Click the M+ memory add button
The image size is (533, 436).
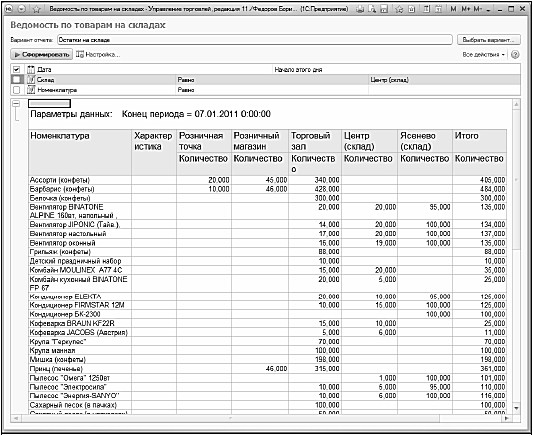pyautogui.click(x=466, y=9)
